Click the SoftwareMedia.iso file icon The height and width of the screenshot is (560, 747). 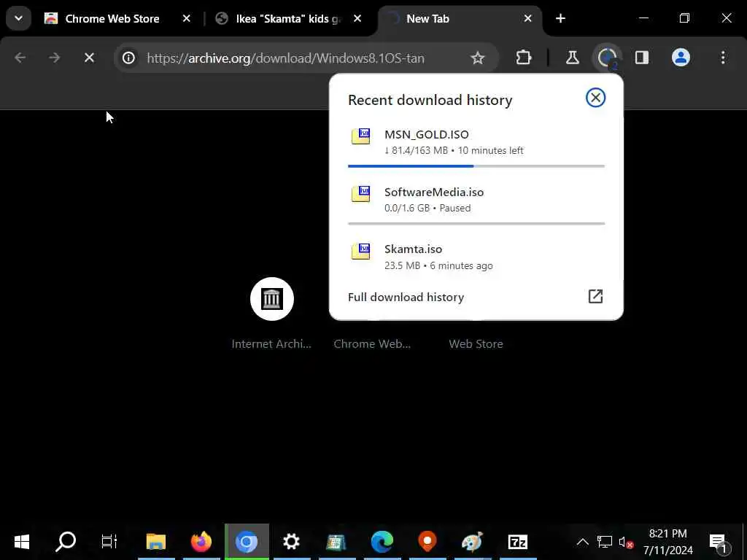360,194
